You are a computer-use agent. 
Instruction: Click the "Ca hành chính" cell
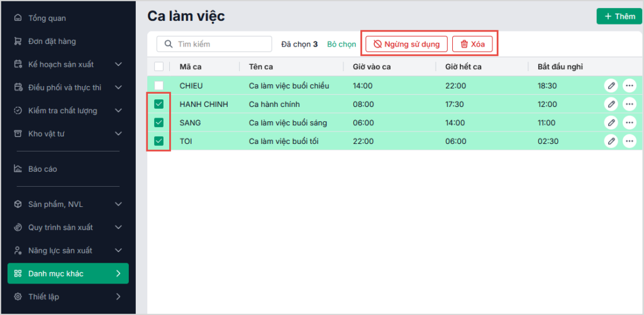click(274, 104)
